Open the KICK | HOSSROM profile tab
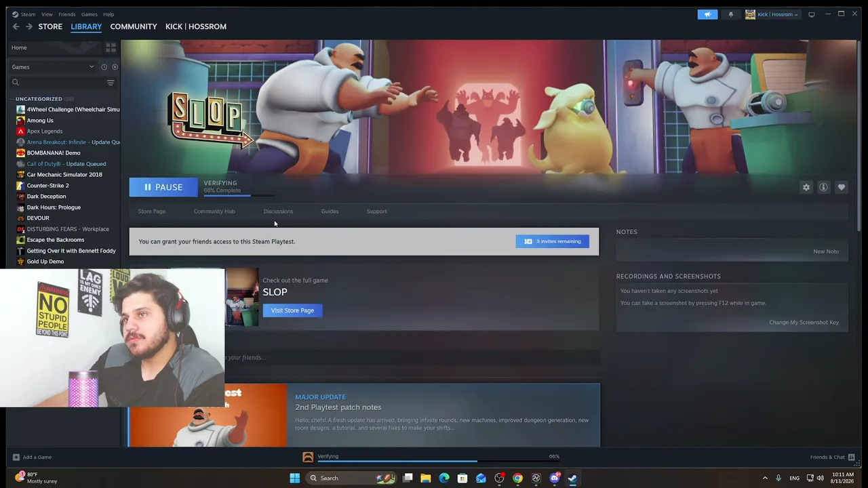This screenshot has height=488, width=868. pos(196,26)
